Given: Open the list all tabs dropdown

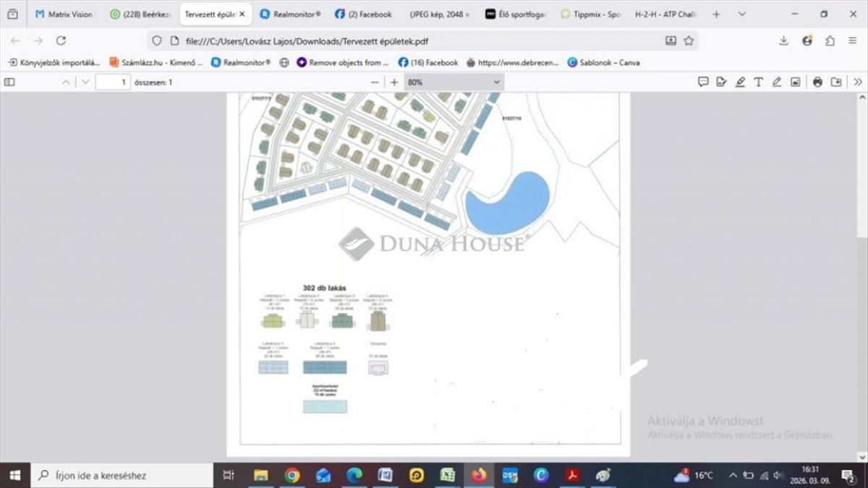Looking at the screenshot, I should click(x=742, y=14).
